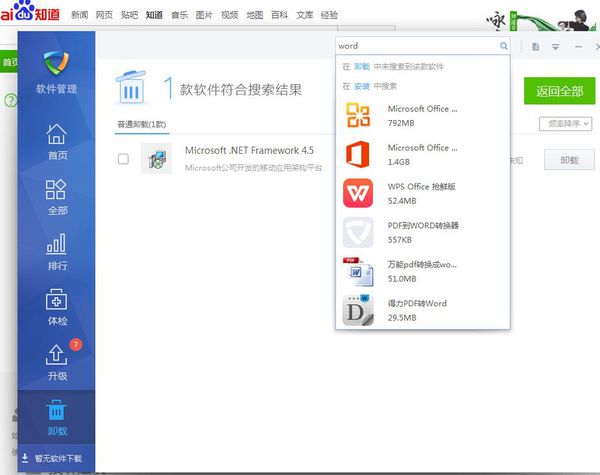
Task: Switch to 普通卸载(1款) tab
Action: [142, 124]
